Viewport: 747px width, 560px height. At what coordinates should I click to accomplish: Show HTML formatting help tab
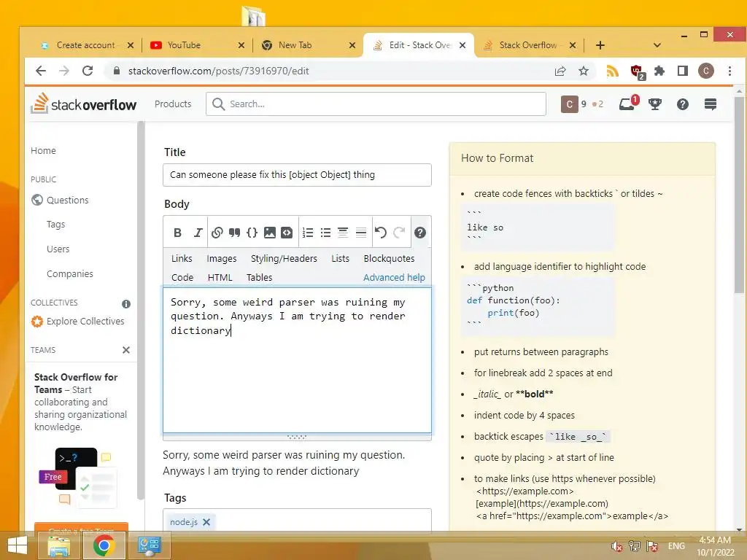pyautogui.click(x=220, y=278)
